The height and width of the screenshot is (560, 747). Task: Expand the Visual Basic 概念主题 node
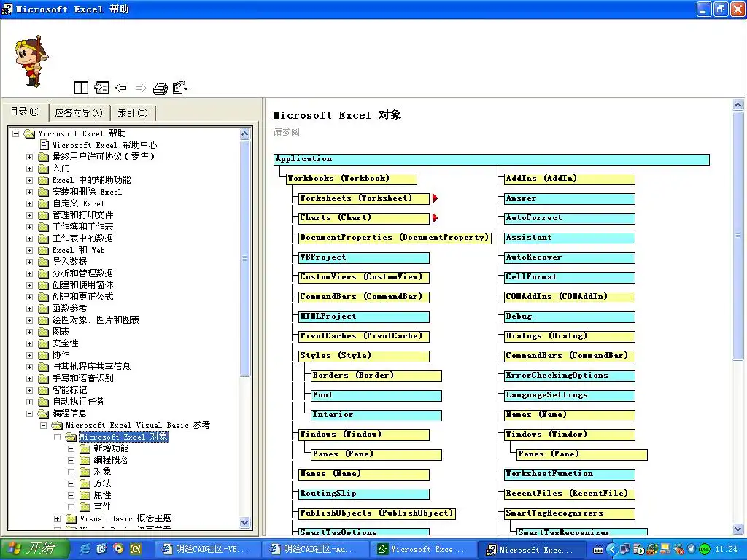(x=57, y=518)
